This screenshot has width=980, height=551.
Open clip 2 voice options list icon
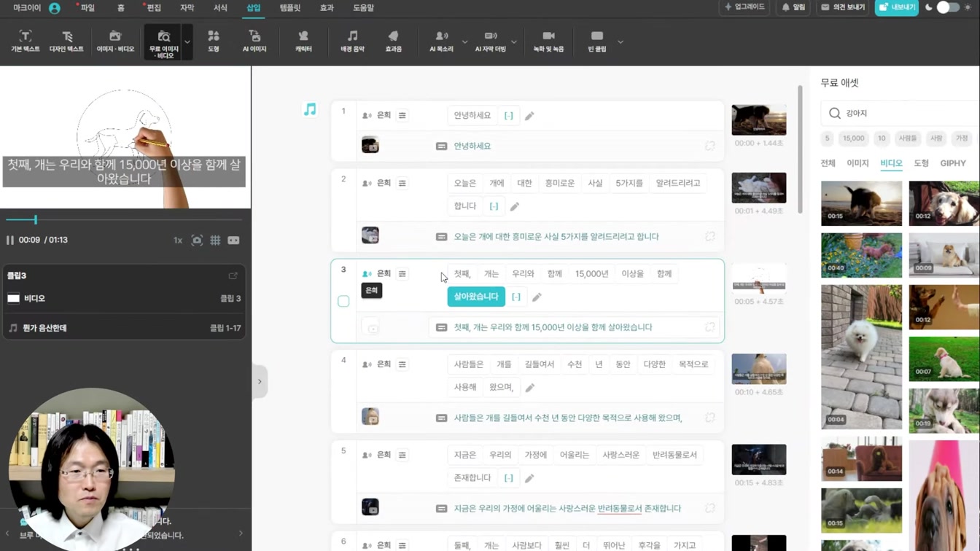coord(402,183)
